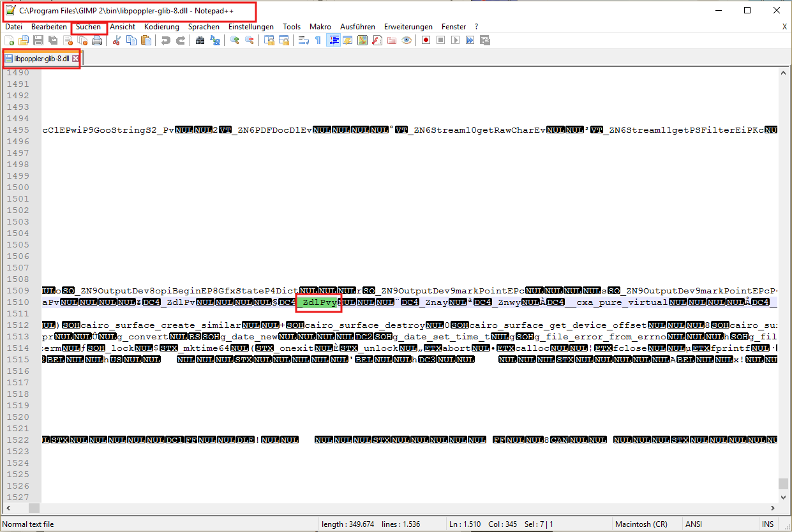Print the document using printer icon
The image size is (792, 532).
[x=97, y=40]
